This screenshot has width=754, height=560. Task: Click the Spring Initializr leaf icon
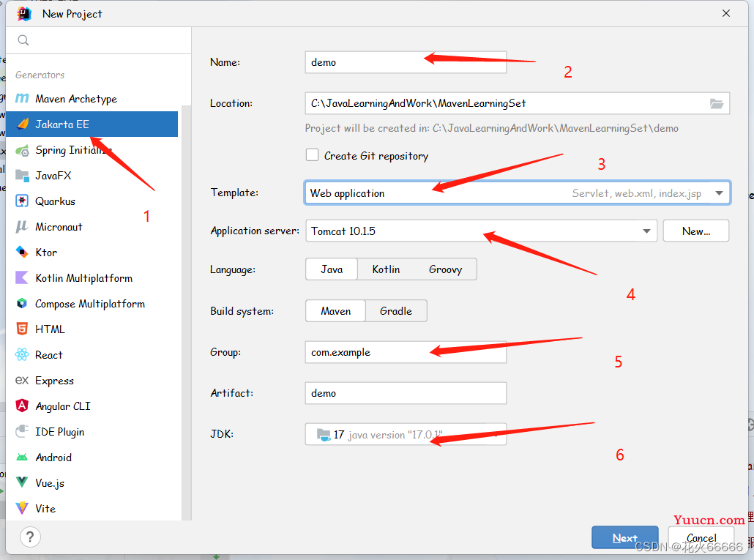click(x=22, y=151)
